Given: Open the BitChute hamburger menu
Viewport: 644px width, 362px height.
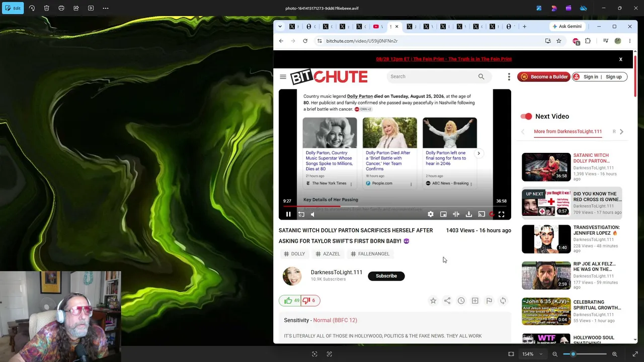Looking at the screenshot, I should (x=283, y=77).
